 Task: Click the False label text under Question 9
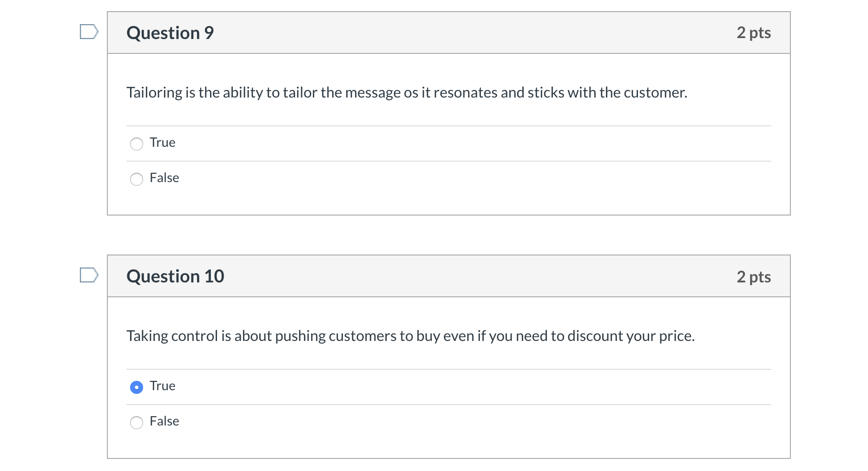pos(164,178)
